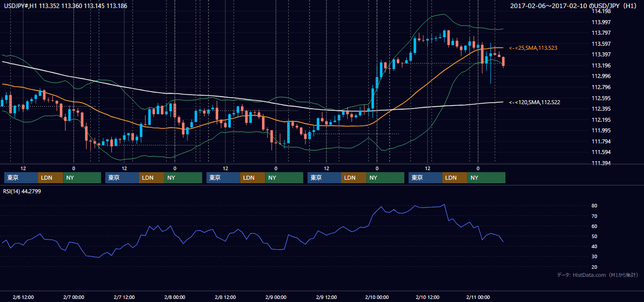Select the 2/9 00:00 time axis label
Viewport: 644px width, 302px height.
(x=276, y=297)
